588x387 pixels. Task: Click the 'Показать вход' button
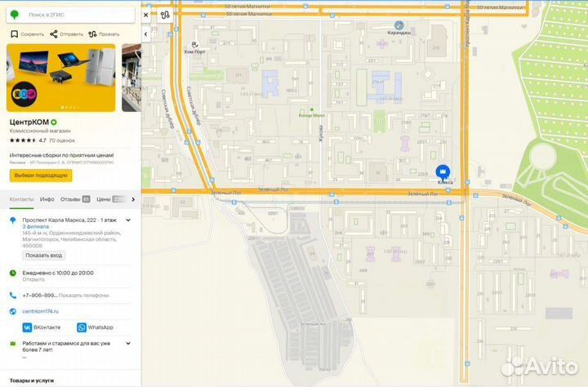point(43,256)
